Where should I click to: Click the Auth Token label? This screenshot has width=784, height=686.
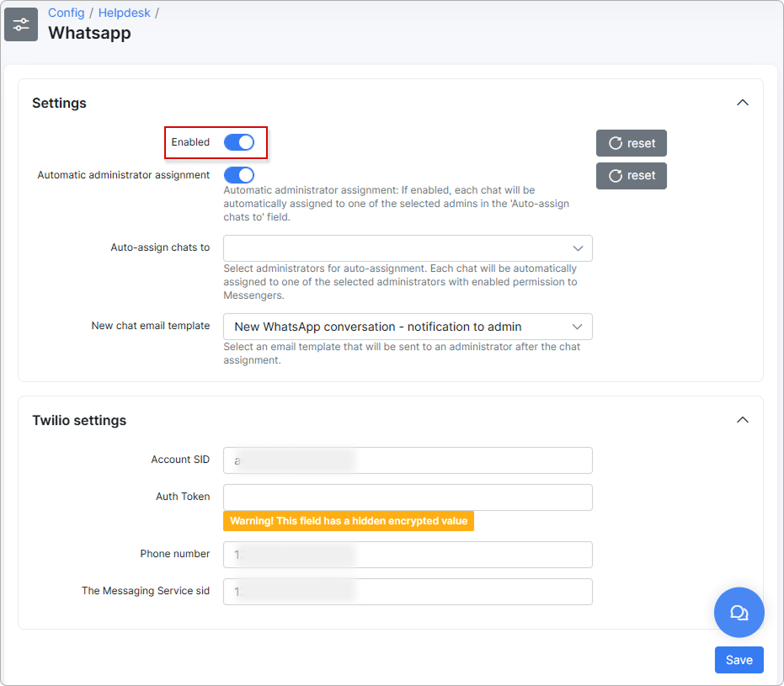pos(183,496)
